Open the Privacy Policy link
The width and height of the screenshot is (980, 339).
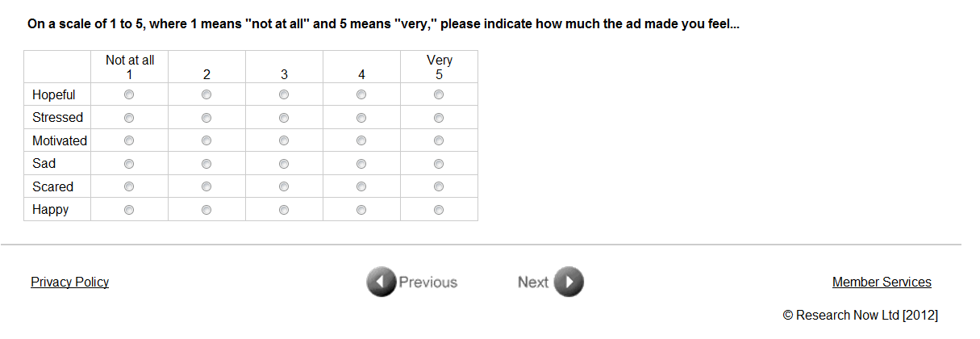pos(69,282)
